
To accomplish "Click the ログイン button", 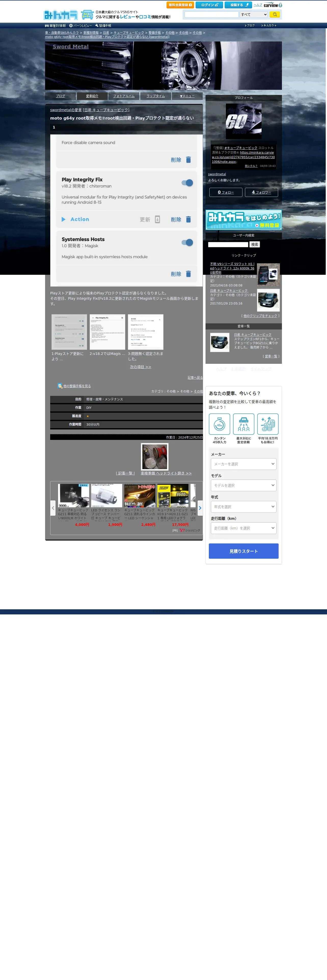I will pos(209,5).
